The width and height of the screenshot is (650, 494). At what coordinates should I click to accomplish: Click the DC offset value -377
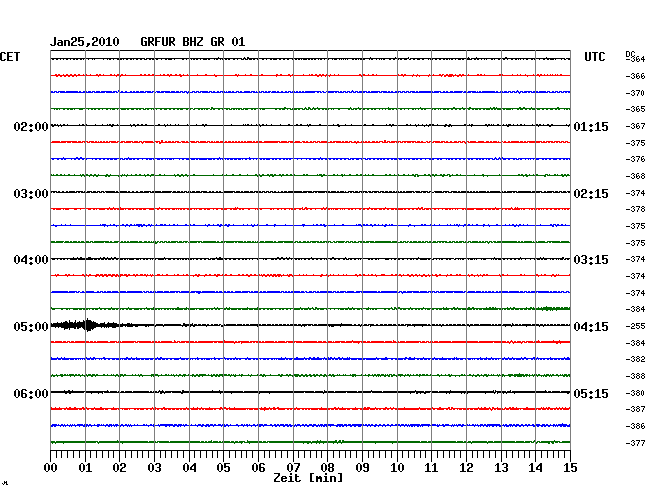[635, 443]
